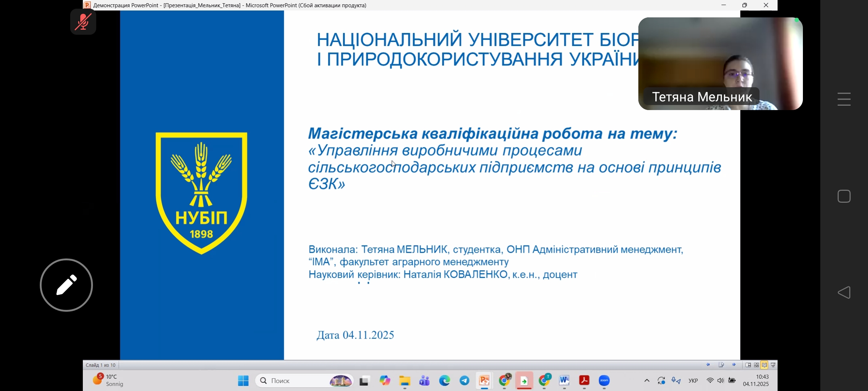Image resolution: width=868 pixels, height=391 pixels.
Task: Open the УКР input language switcher
Action: pos(693,381)
